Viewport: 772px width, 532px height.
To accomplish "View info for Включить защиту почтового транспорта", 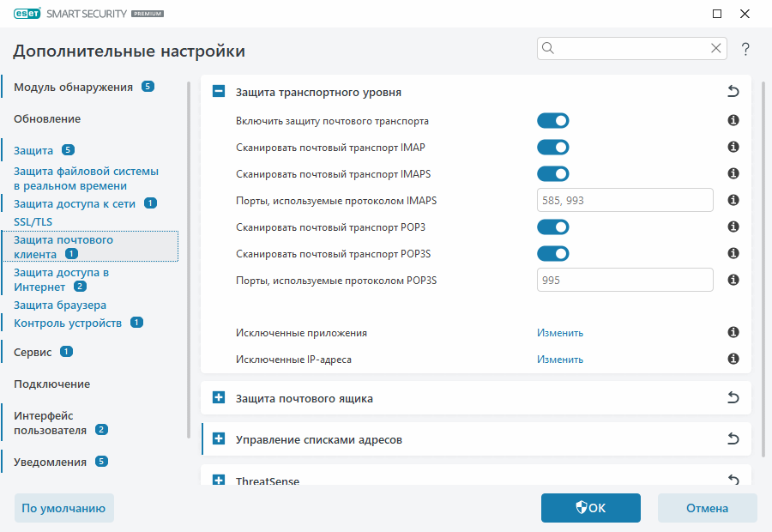I will click(x=733, y=120).
